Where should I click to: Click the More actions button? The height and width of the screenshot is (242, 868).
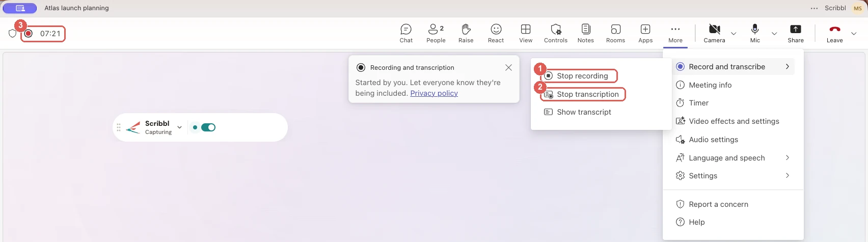[x=675, y=33]
